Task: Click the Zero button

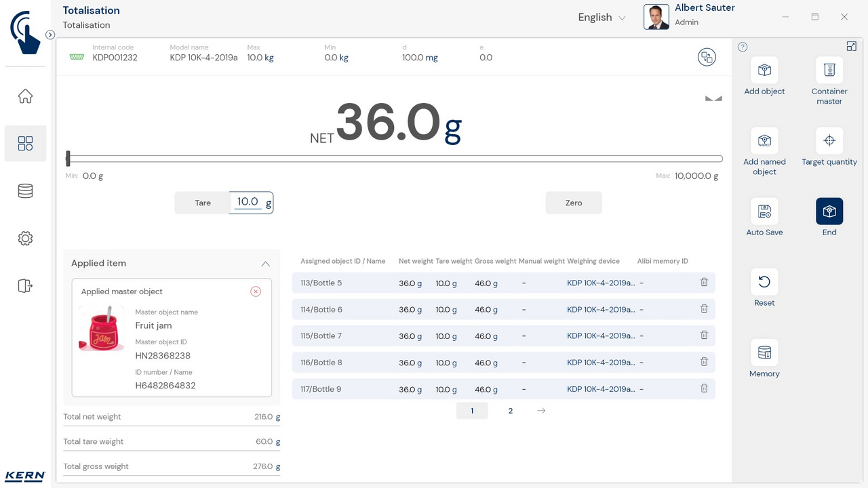Action: 574,203
